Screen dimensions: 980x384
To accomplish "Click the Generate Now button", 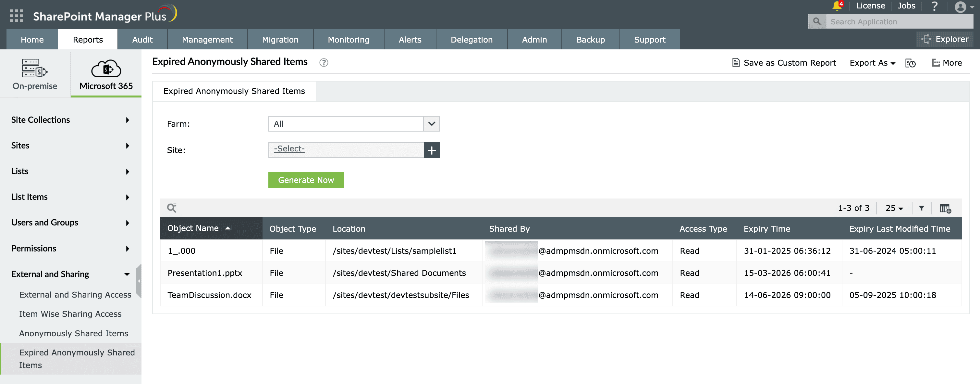I will click(306, 180).
